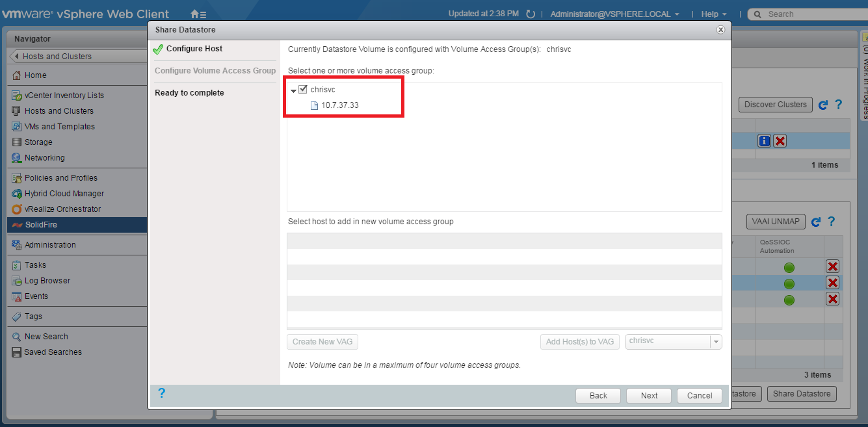Refresh datastores beside VAAI UNMAP
Image resolution: width=868 pixels, height=427 pixels.
click(x=817, y=222)
